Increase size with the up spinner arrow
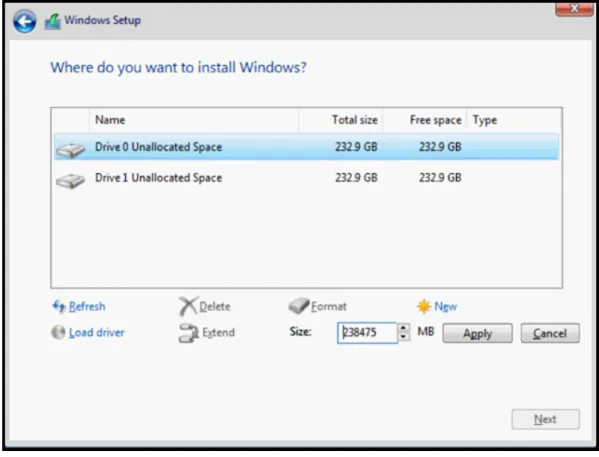 tap(403, 328)
